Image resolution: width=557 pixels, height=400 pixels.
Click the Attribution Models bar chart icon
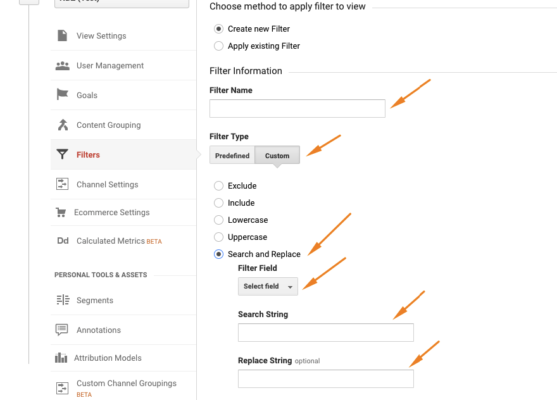[x=61, y=357]
